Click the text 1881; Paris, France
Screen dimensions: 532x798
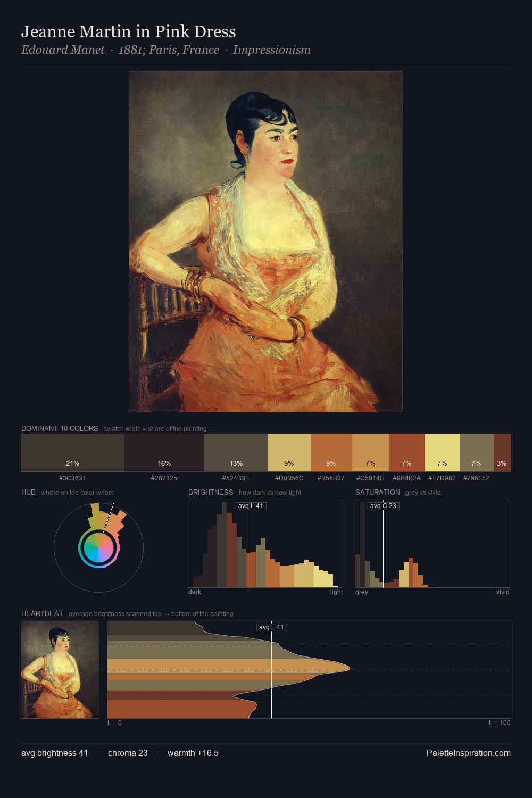(x=169, y=50)
